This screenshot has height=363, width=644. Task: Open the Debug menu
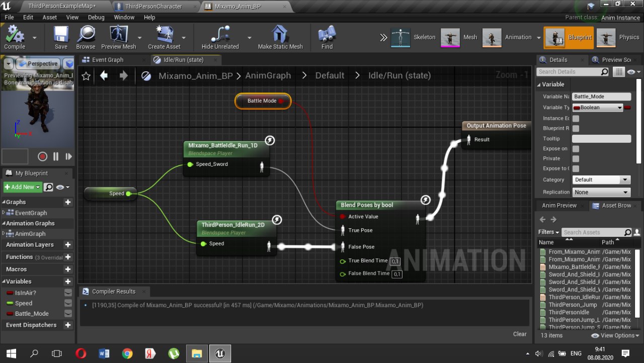96,17
